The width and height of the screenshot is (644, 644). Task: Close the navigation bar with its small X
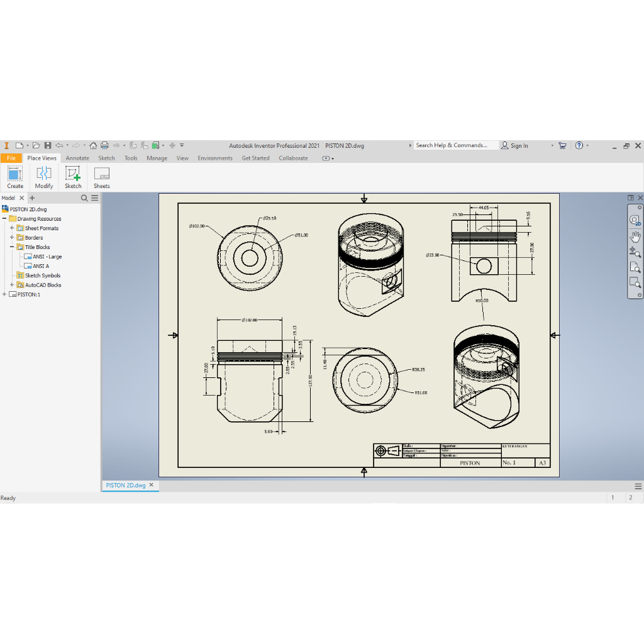click(640, 208)
